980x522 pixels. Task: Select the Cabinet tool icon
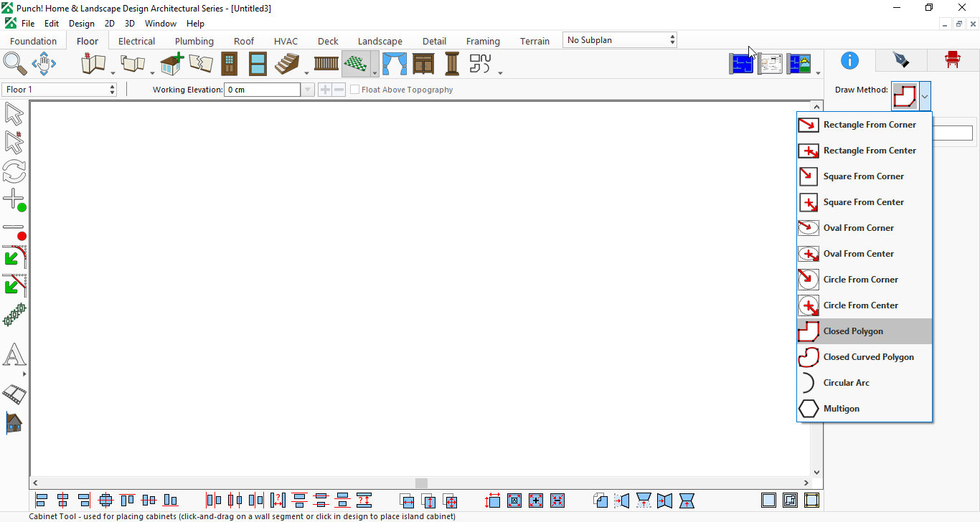[423, 64]
